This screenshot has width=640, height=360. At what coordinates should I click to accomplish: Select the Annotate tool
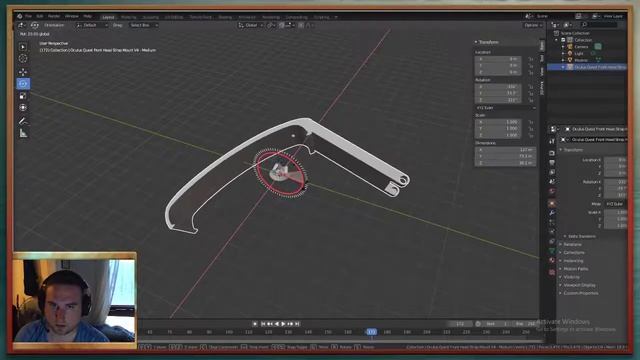(x=23, y=121)
